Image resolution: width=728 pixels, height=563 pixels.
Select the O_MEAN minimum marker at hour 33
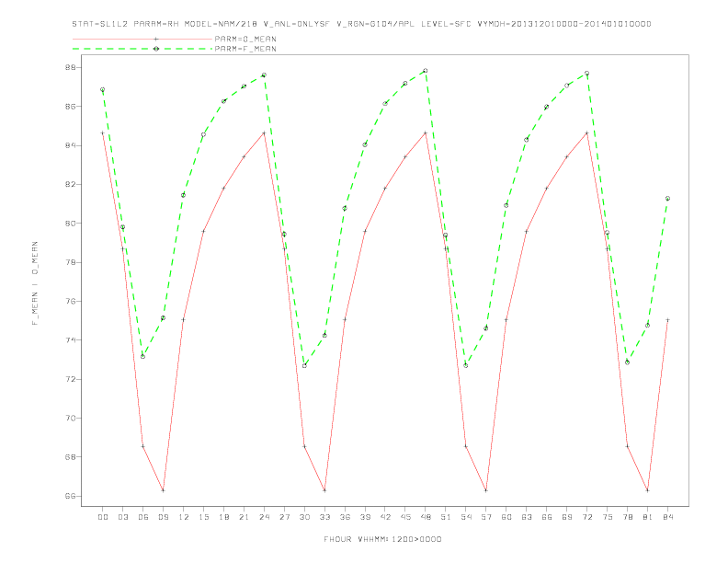coord(324,490)
